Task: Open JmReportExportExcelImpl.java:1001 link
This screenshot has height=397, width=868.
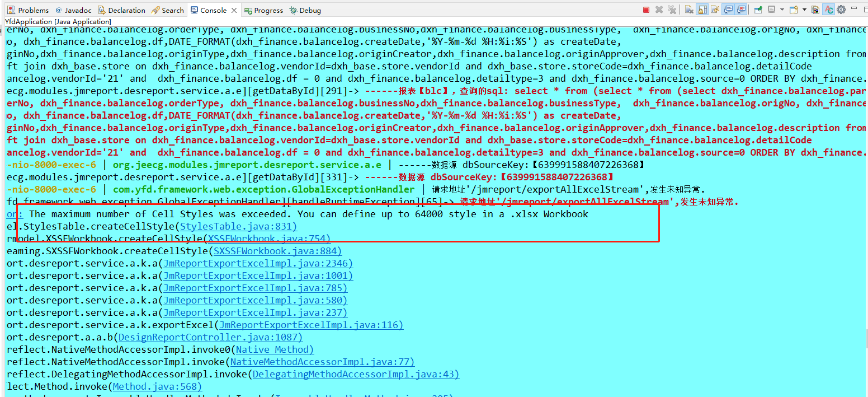Action: point(258,275)
